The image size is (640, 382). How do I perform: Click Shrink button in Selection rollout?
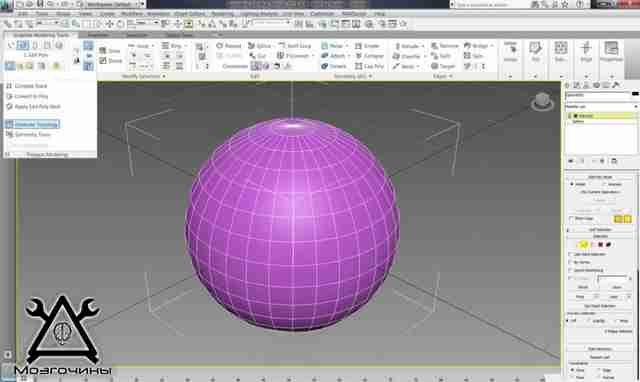pos(583,287)
